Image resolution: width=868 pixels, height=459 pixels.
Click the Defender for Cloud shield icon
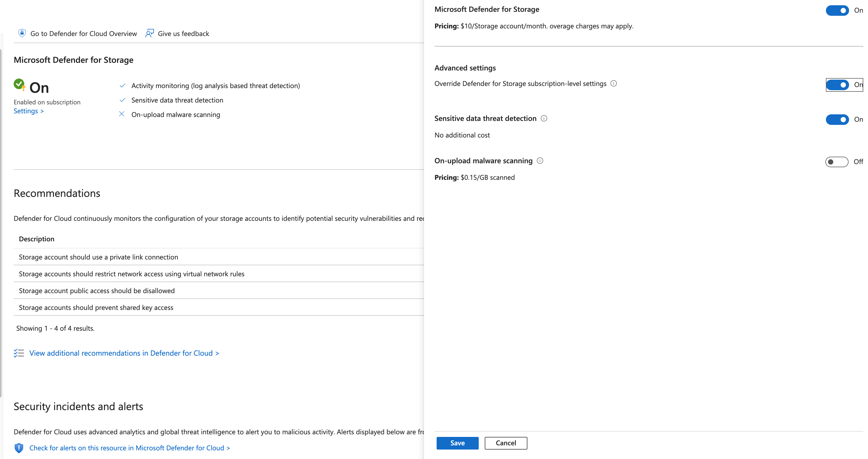point(22,33)
